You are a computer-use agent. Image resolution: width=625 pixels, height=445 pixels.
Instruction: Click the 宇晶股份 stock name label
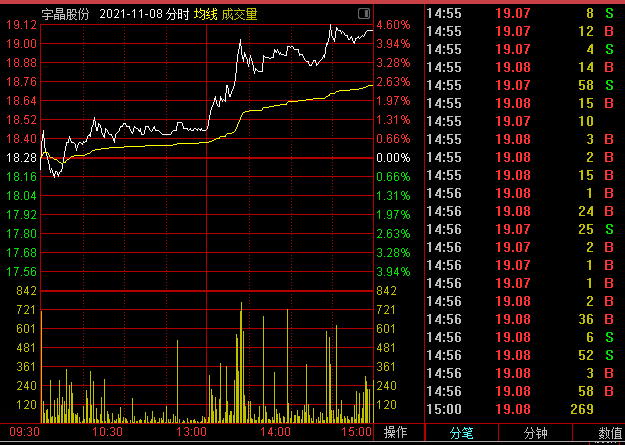(65, 15)
